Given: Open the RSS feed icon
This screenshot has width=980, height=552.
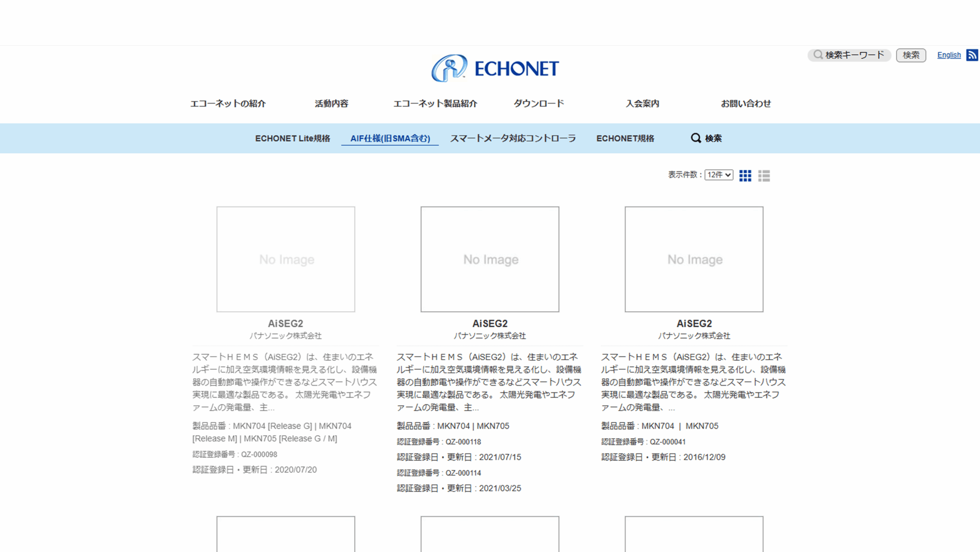Looking at the screenshot, I should [x=973, y=55].
